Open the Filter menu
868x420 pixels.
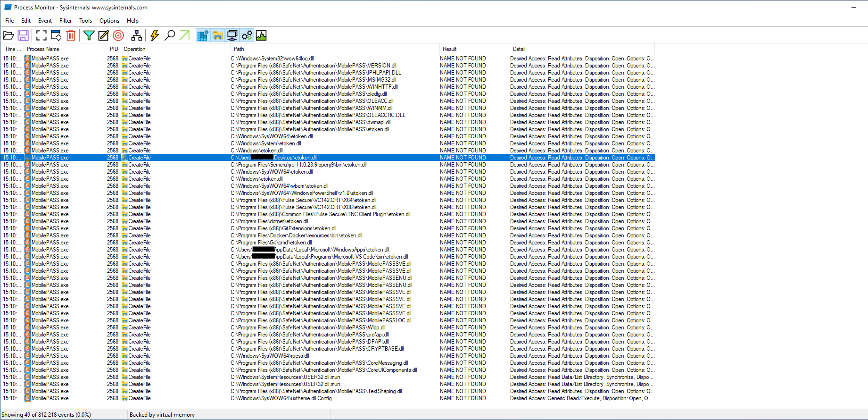click(66, 21)
